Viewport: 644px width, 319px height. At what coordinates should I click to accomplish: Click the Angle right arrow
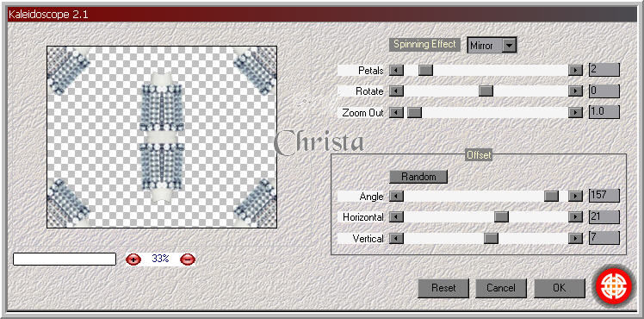(575, 196)
